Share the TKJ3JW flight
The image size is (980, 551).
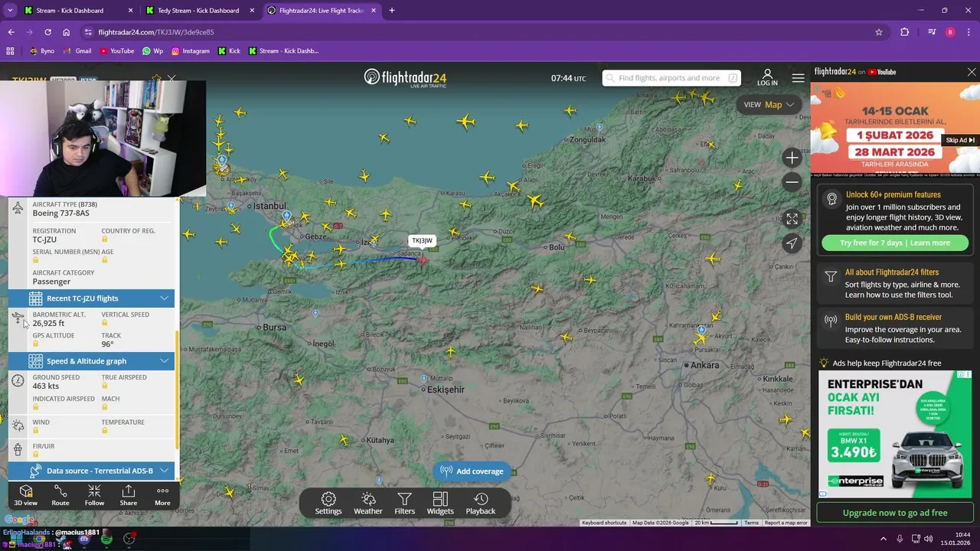[x=129, y=495]
